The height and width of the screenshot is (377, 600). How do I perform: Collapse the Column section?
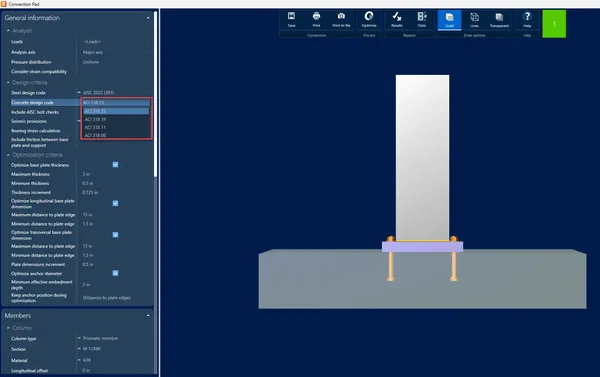8,328
